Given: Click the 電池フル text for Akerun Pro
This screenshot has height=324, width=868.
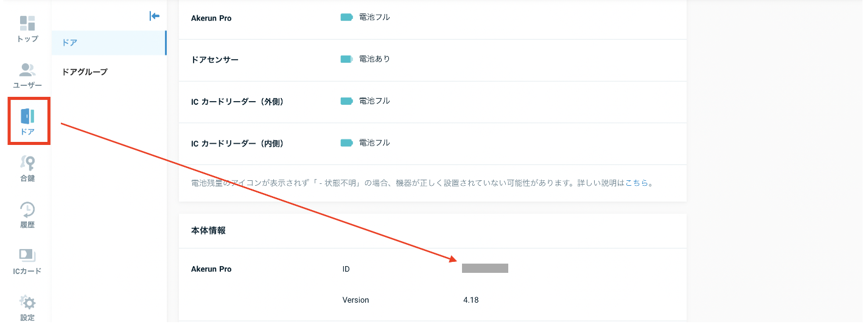Looking at the screenshot, I should (374, 18).
